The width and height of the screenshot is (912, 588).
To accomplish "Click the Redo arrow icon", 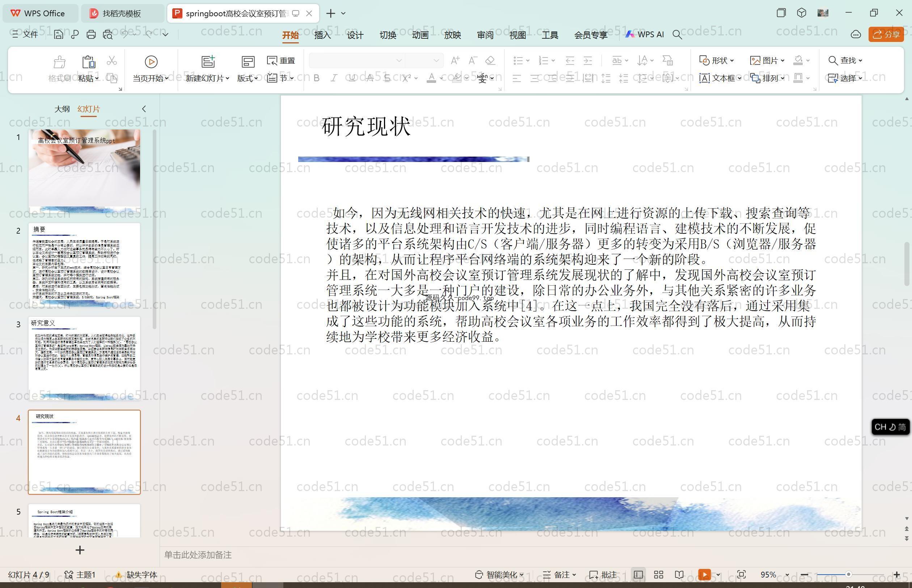I will coord(149,35).
